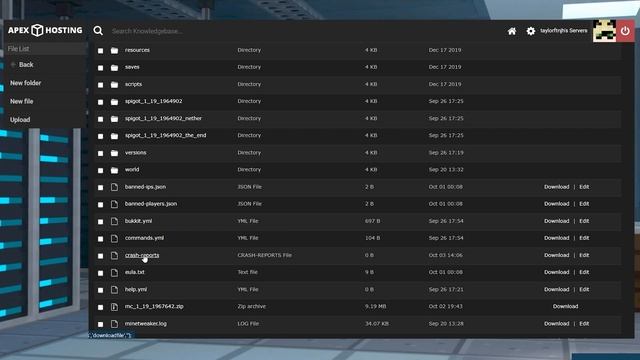Screen dimensions: 640x360
Task: Click the help.yml file icon
Action: [x=114, y=290]
